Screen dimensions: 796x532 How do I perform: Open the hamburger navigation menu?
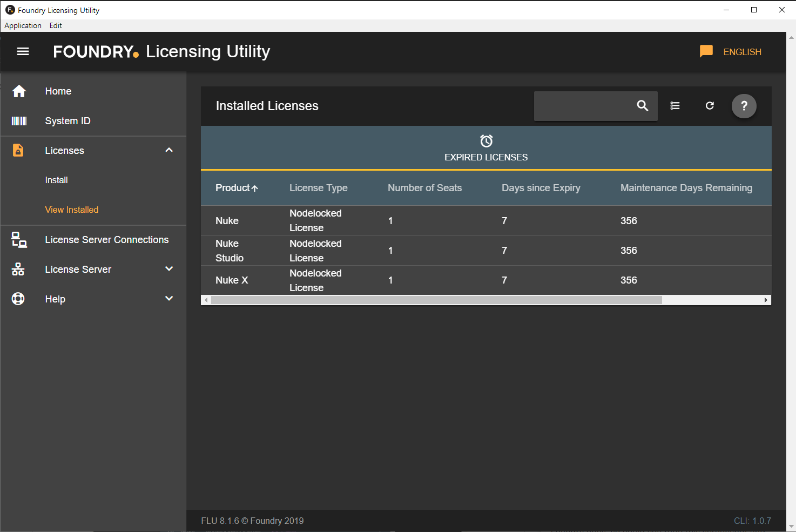[23, 52]
